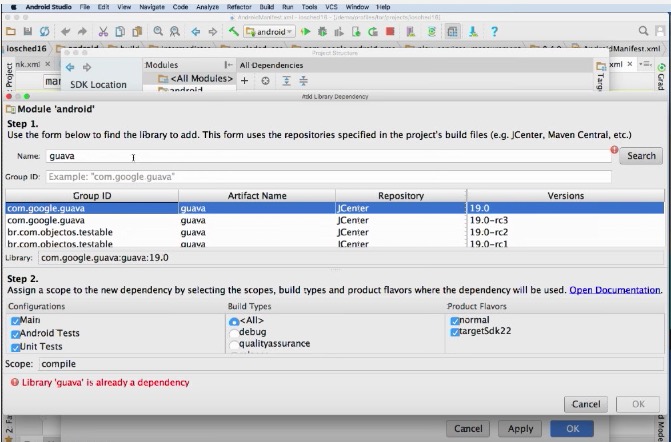Viewport: 671px width, 442px height.
Task: Click the Copy icon in the toolbar
Action: (120, 32)
